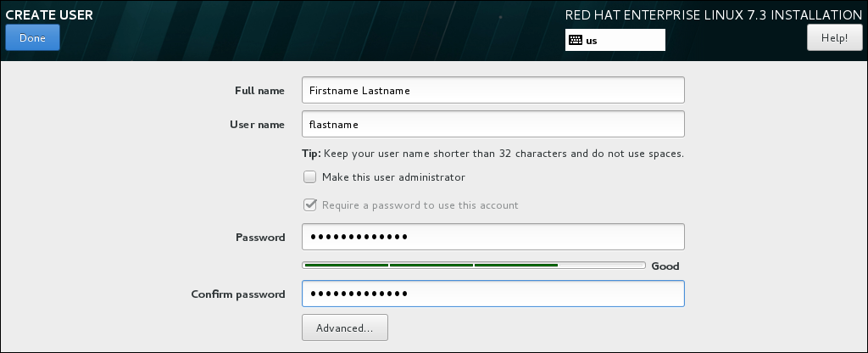Click 'Require a password to use this account' text

pos(420,205)
